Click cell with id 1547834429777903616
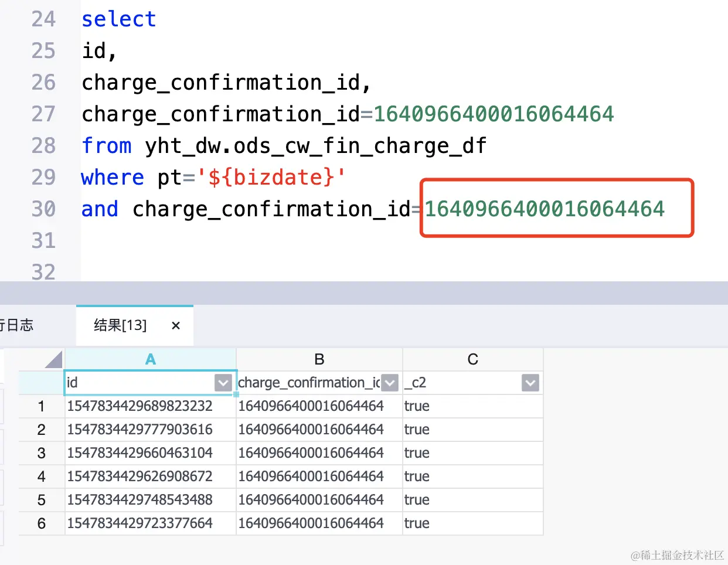728x565 pixels. click(151, 430)
